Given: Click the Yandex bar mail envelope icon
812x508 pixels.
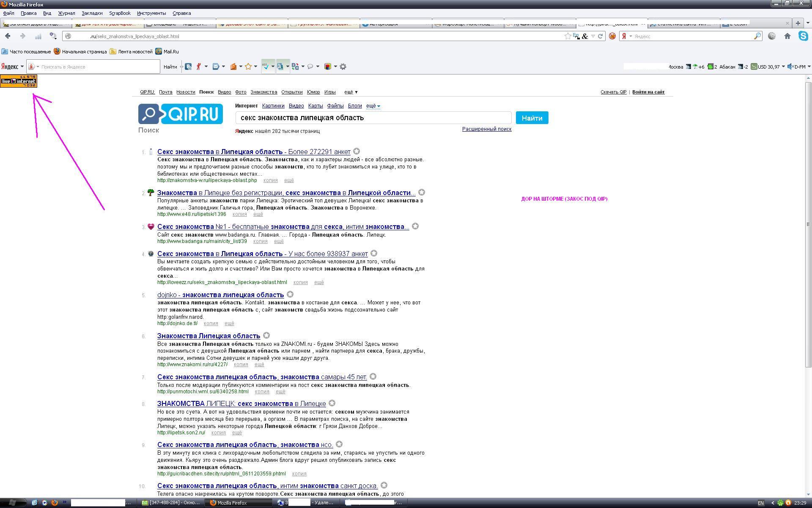Looking at the screenshot, I should [x=216, y=66].
